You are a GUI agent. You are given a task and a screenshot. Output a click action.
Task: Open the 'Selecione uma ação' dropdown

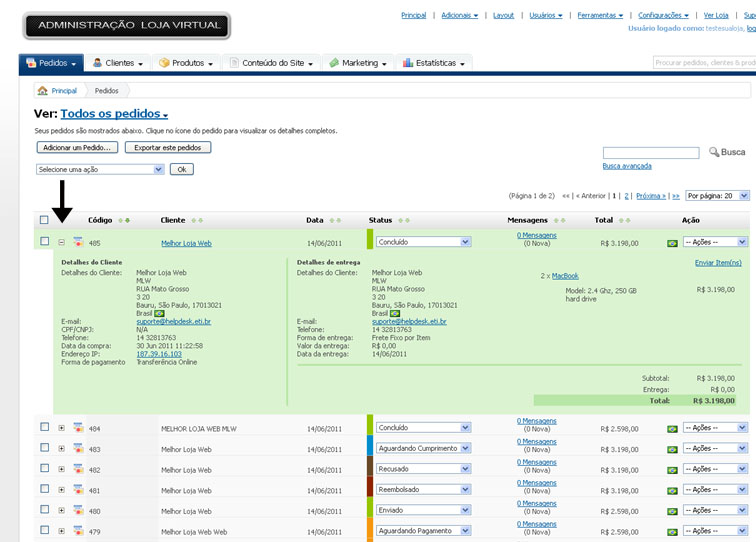(x=100, y=169)
